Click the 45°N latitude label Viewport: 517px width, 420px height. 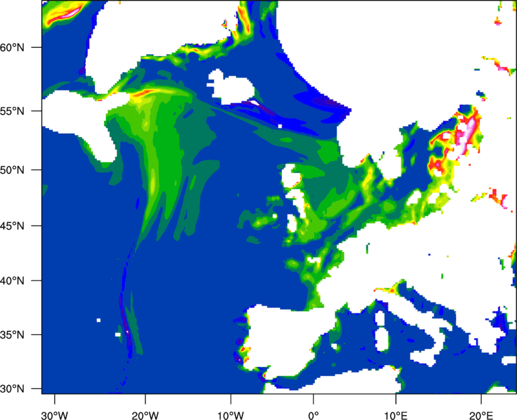pyautogui.click(x=12, y=226)
